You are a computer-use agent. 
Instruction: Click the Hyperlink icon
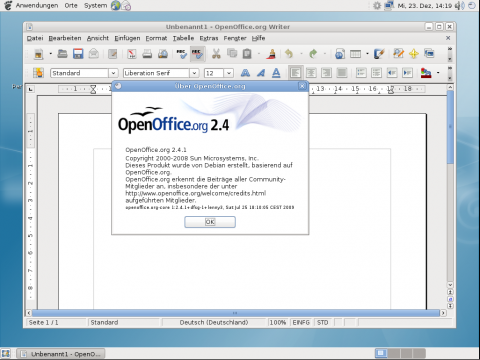(x=340, y=54)
